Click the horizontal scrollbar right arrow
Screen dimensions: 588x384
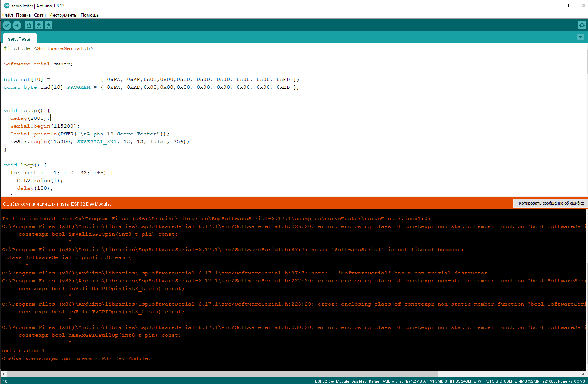tap(583, 374)
